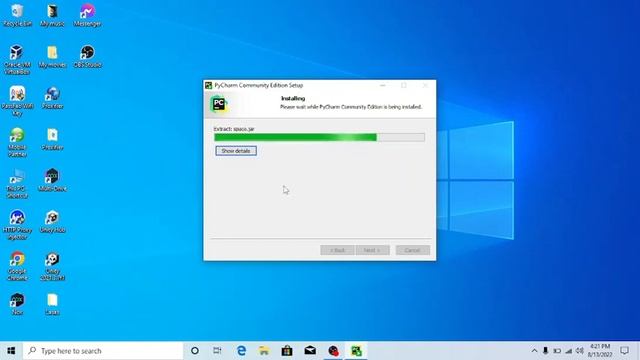This screenshot has width=640, height=360.
Task: Open the Mobile Partner desktop shortcut
Action: pyautogui.click(x=17, y=142)
